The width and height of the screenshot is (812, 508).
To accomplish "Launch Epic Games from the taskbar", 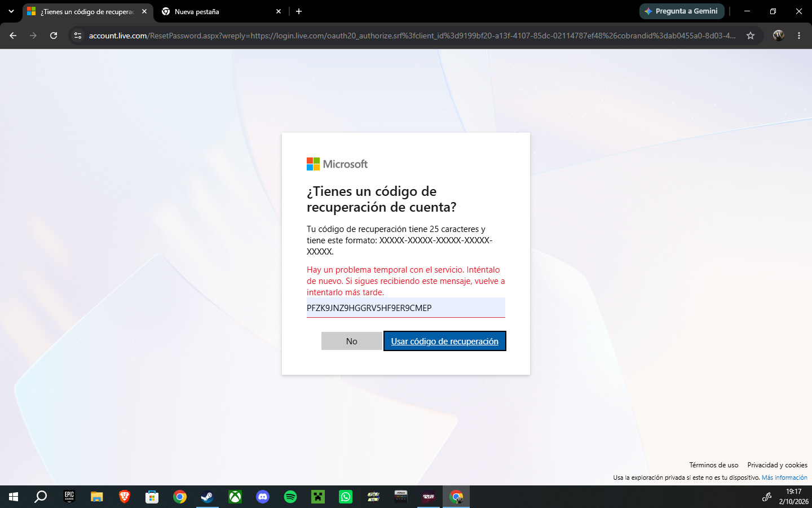I will 69,497.
